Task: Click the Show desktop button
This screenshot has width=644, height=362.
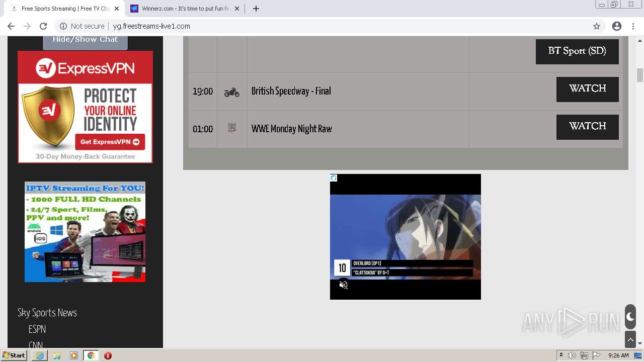Action: tap(638, 355)
